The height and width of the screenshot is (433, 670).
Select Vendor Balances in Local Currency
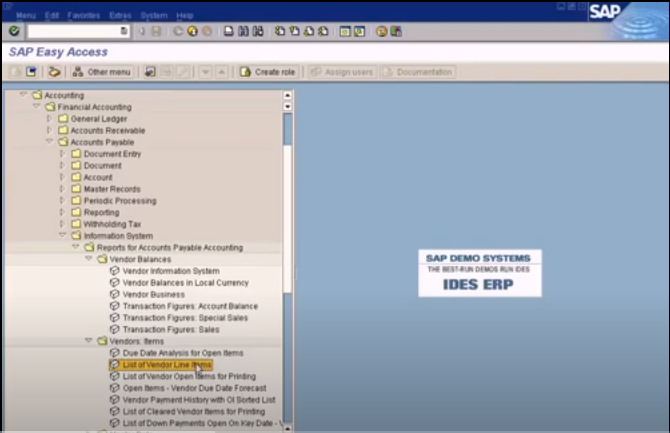[x=185, y=283]
